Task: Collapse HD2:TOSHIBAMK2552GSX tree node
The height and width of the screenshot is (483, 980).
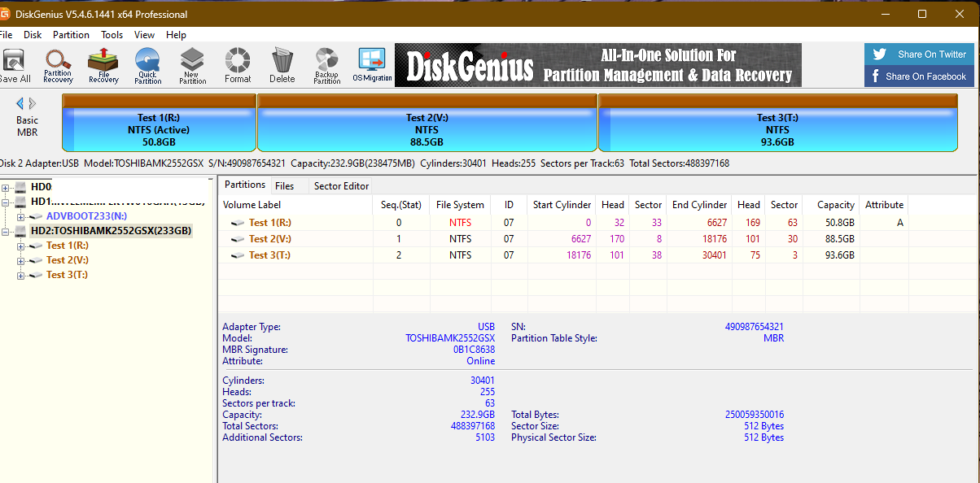Action: (x=6, y=231)
